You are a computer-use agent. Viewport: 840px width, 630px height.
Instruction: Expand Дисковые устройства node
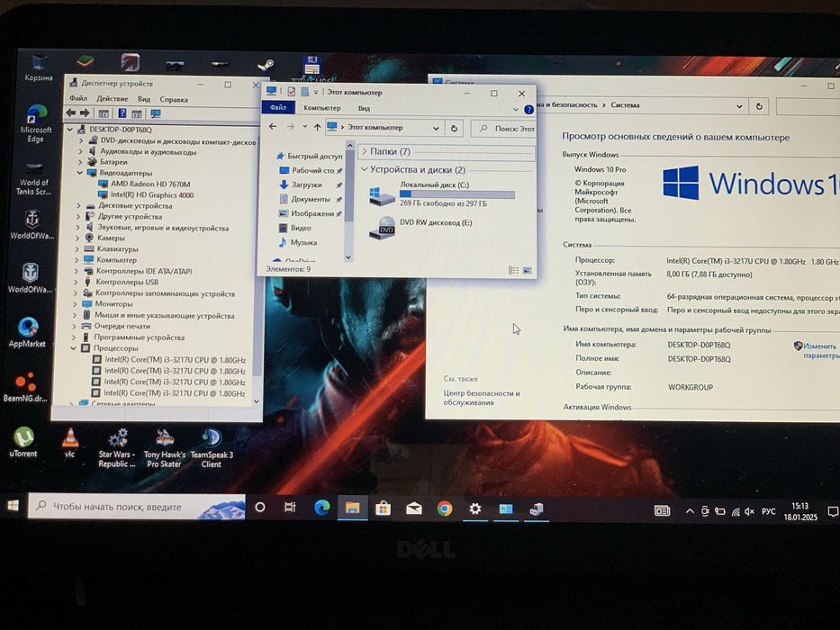pos(78,206)
